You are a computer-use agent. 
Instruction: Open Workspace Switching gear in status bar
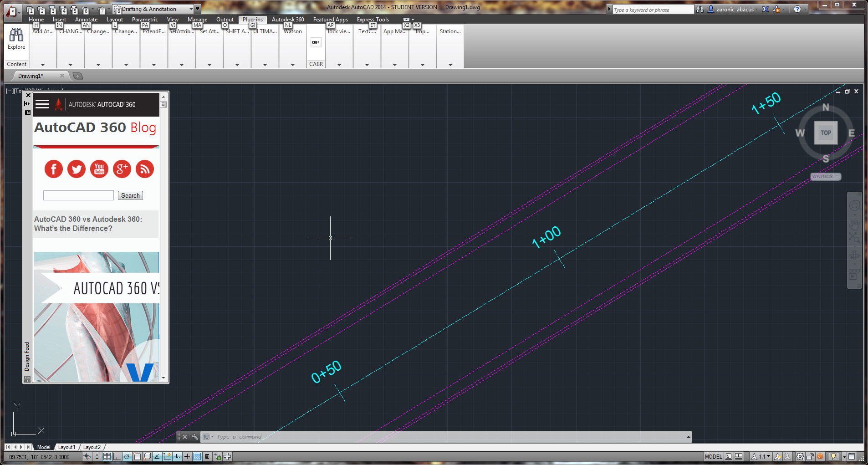[800, 456]
